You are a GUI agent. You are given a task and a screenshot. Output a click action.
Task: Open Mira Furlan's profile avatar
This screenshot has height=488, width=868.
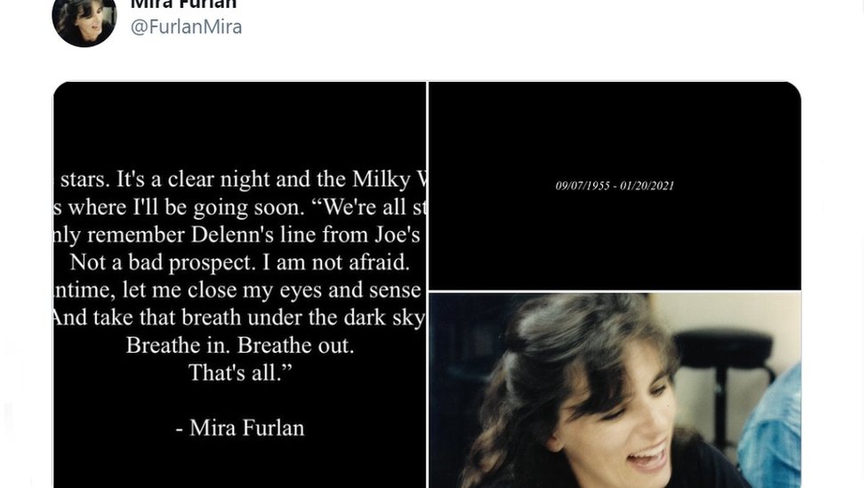pyautogui.click(x=84, y=20)
